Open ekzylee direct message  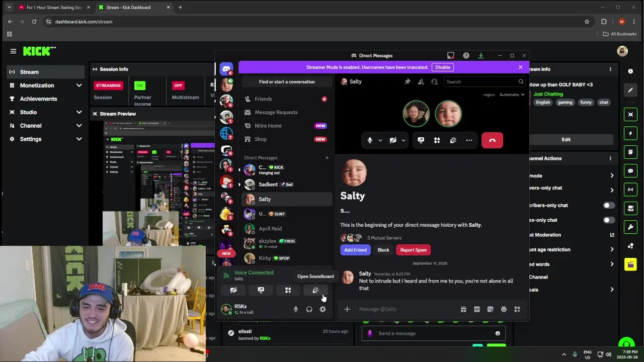point(287,243)
